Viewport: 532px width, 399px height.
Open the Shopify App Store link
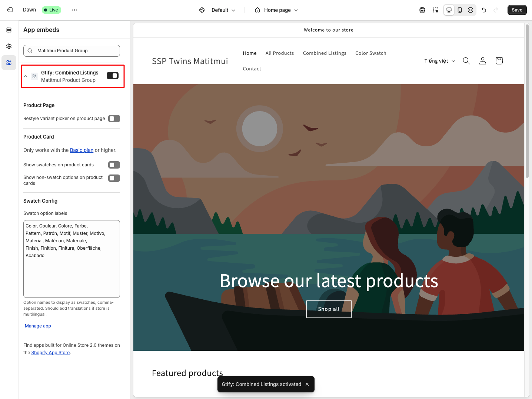(x=50, y=353)
